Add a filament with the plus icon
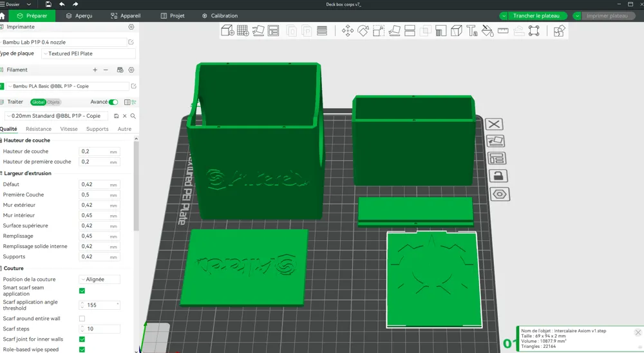The width and height of the screenshot is (644, 353). coord(95,70)
